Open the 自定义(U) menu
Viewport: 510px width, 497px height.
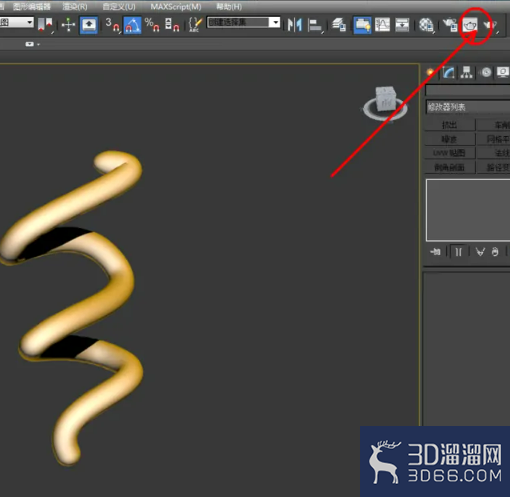119,6
